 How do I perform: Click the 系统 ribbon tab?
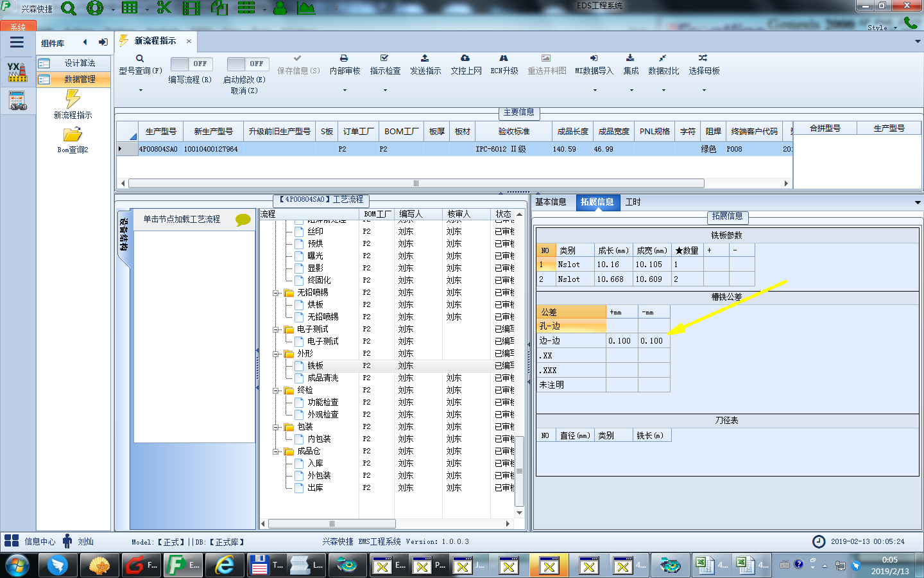(18, 27)
